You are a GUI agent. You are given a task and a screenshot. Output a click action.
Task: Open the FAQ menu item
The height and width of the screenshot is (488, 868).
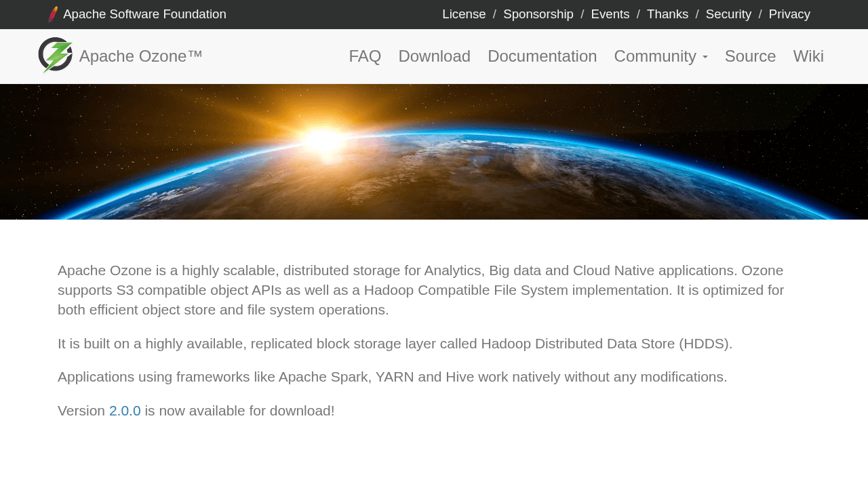(x=365, y=56)
